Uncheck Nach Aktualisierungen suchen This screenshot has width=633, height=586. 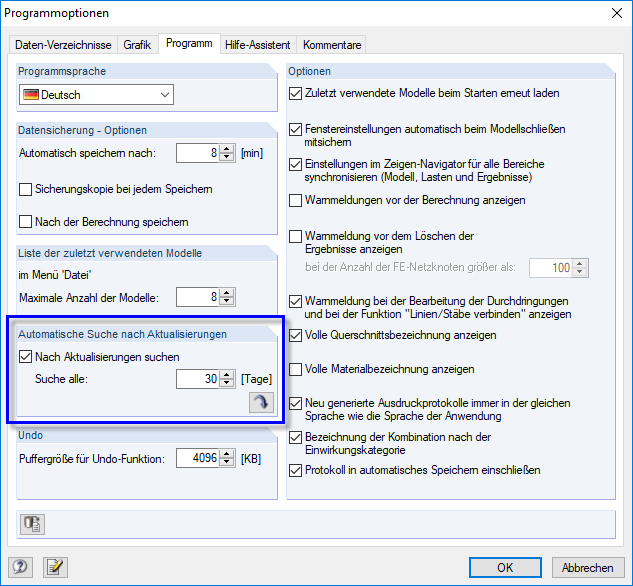click(25, 357)
